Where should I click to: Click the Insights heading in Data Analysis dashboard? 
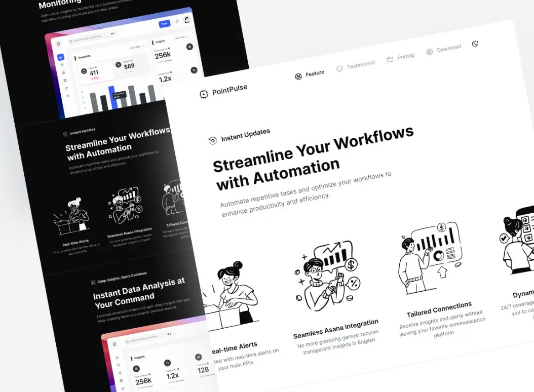(x=139, y=357)
